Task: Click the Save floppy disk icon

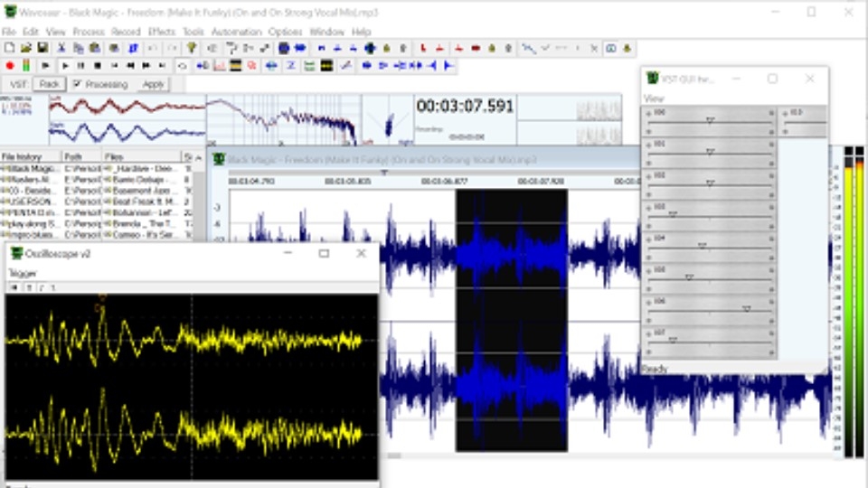Action: (42, 48)
